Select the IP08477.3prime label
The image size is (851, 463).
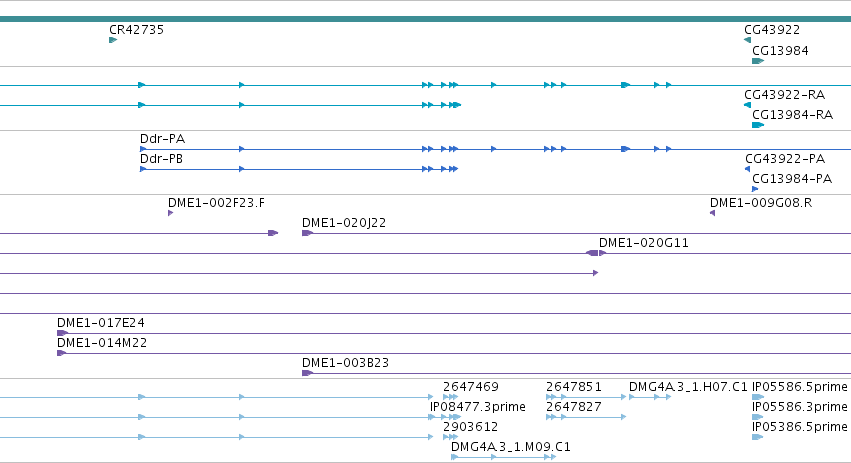click(478, 407)
